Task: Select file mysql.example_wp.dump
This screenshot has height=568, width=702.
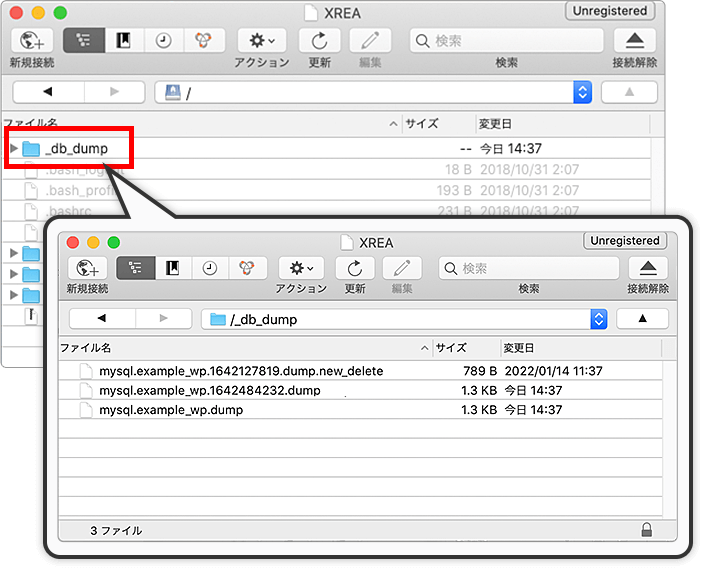Action: click(x=170, y=410)
